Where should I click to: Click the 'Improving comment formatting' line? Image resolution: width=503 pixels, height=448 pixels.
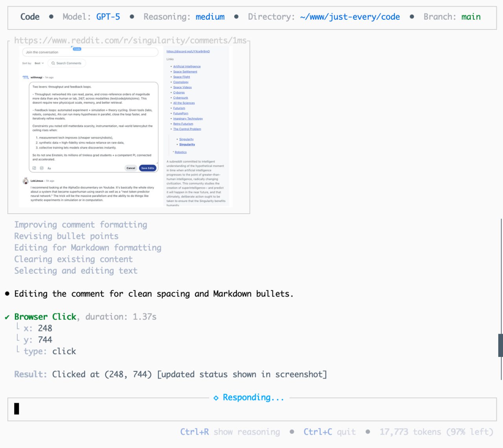tap(81, 225)
